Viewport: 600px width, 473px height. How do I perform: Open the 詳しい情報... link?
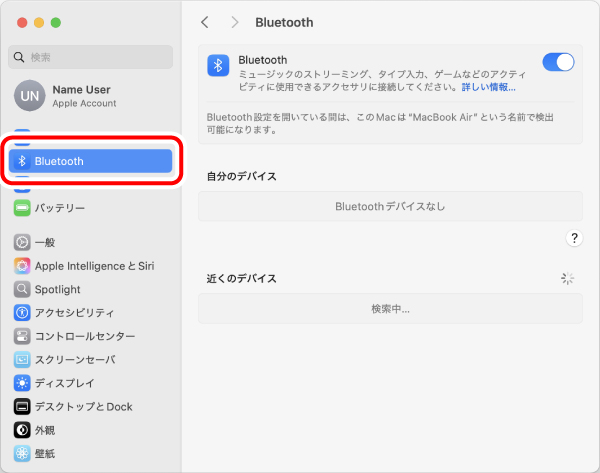488,87
